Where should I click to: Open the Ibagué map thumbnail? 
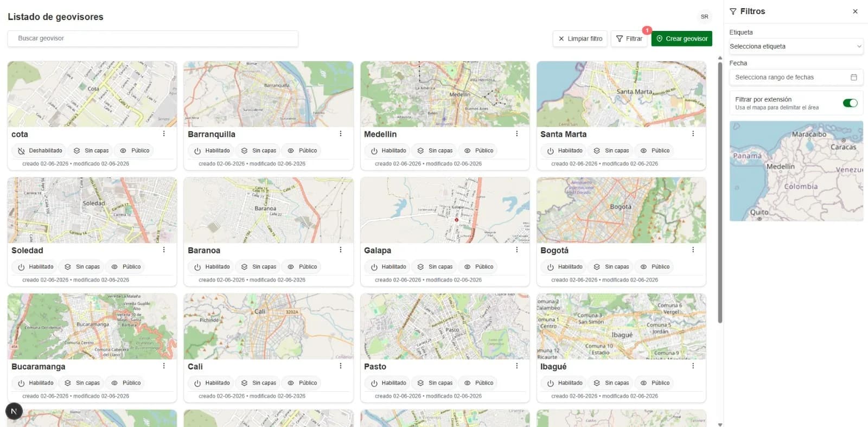621,326
